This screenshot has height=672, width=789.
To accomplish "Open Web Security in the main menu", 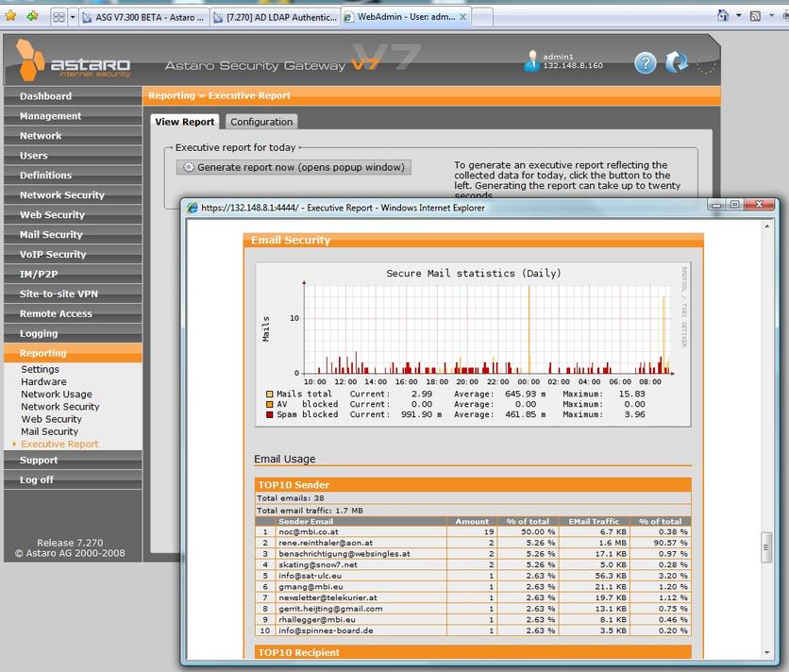I will [x=73, y=214].
